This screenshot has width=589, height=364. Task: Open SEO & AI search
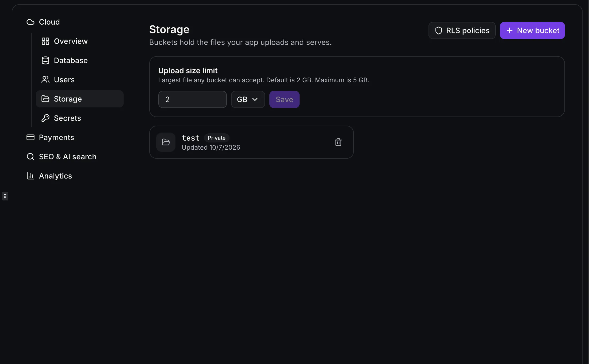coord(62,157)
